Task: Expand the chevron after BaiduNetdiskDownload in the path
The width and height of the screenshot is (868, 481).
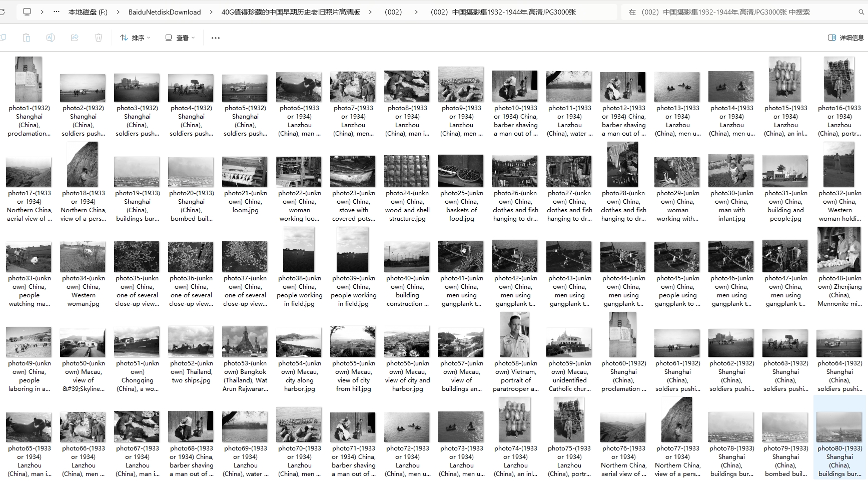Action: [211, 12]
